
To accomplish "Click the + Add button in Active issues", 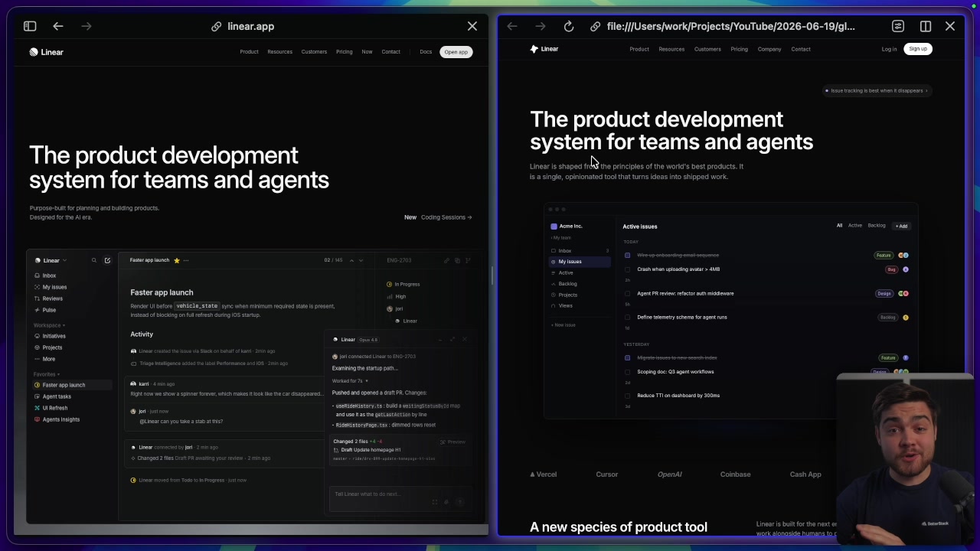I will 901,226.
